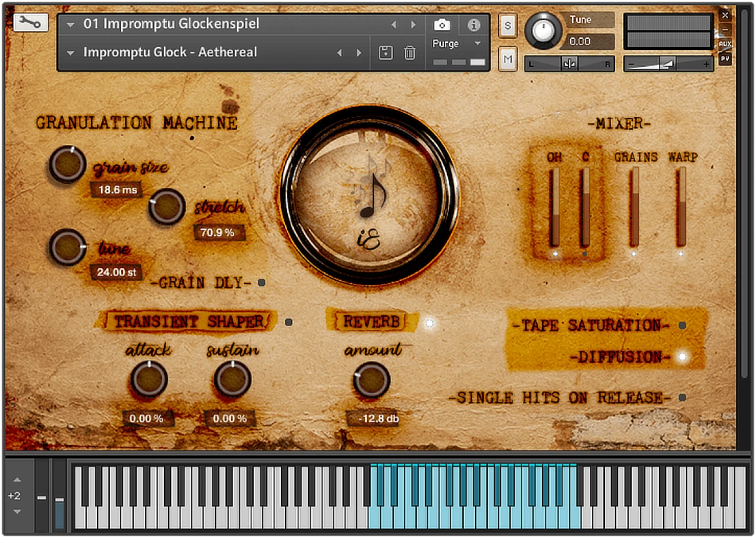
Task: Turn on Single Hits On Release
Action: 682,398
